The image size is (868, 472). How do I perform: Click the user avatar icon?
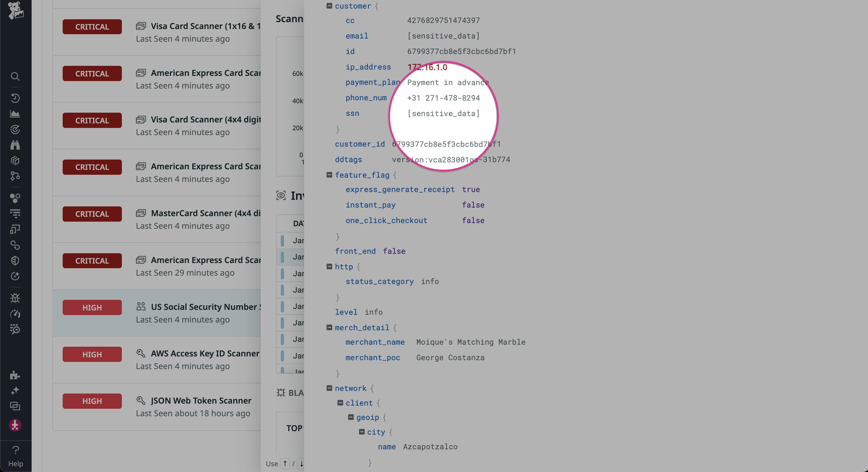15,425
